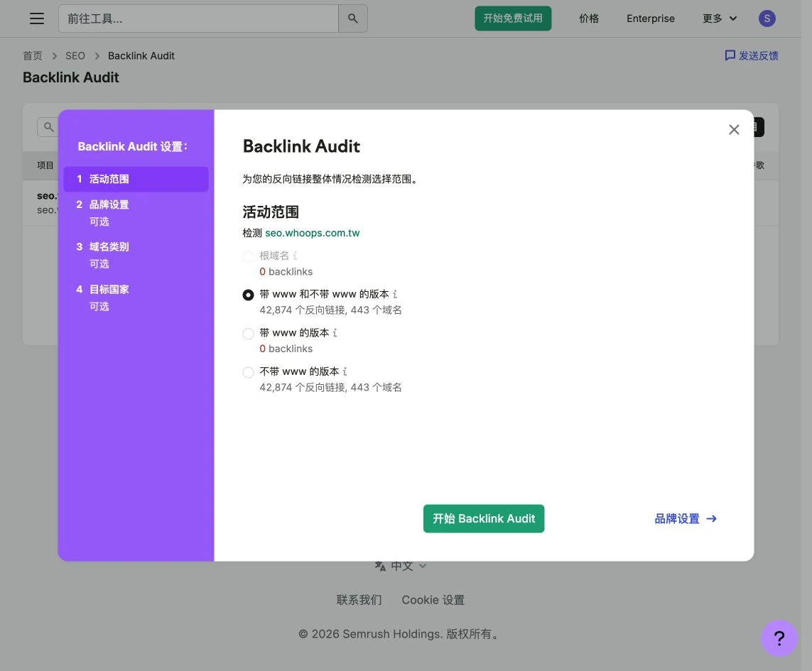This screenshot has width=812, height=671.
Task: Proceed to 品牌设置 next step
Action: pos(686,519)
